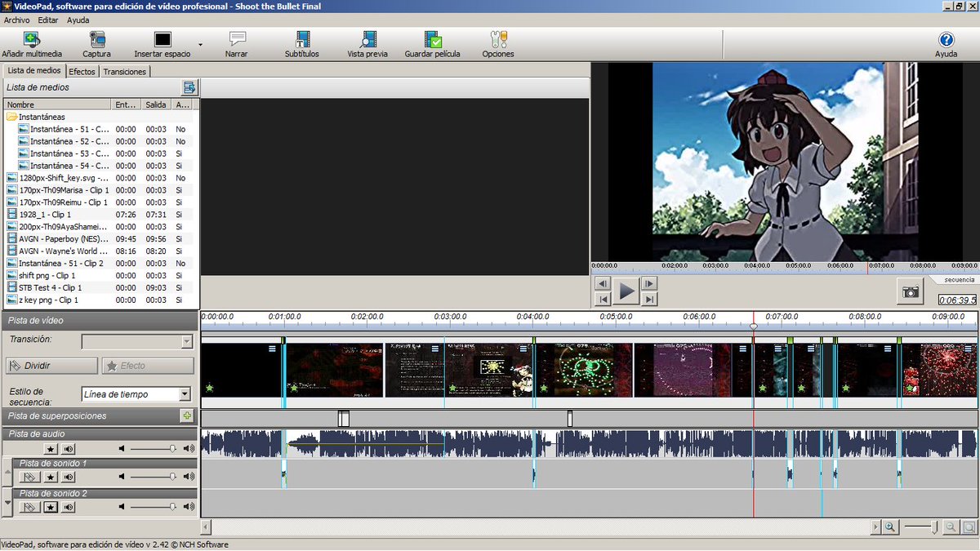Image resolution: width=980 pixels, height=551 pixels.
Task: Click the timeline playhead marker
Action: pos(754,326)
